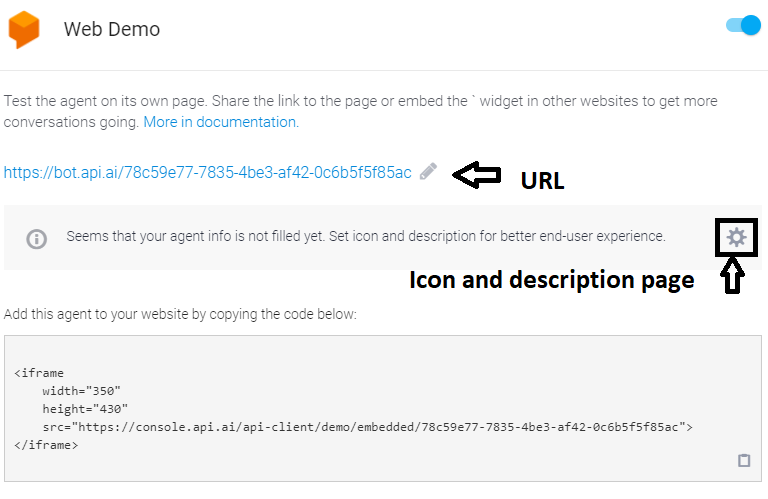Toggle the Web Demo switch off
Image resolution: width=768 pixels, height=499 pixels.
tap(743, 25)
